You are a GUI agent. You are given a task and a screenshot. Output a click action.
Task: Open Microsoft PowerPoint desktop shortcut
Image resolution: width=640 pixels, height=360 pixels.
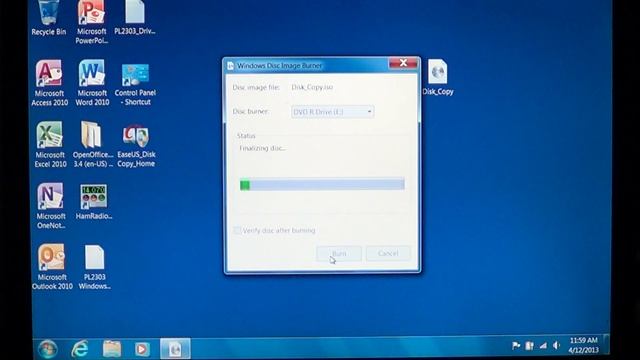(91, 22)
